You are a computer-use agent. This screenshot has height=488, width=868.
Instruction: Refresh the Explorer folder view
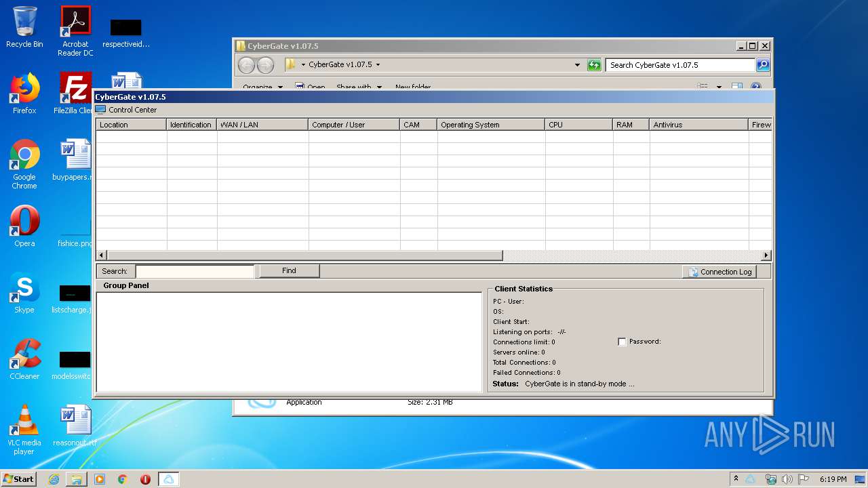(594, 65)
